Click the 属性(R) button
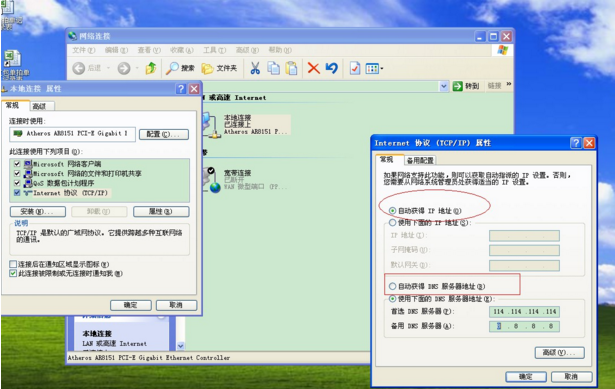 point(161,212)
